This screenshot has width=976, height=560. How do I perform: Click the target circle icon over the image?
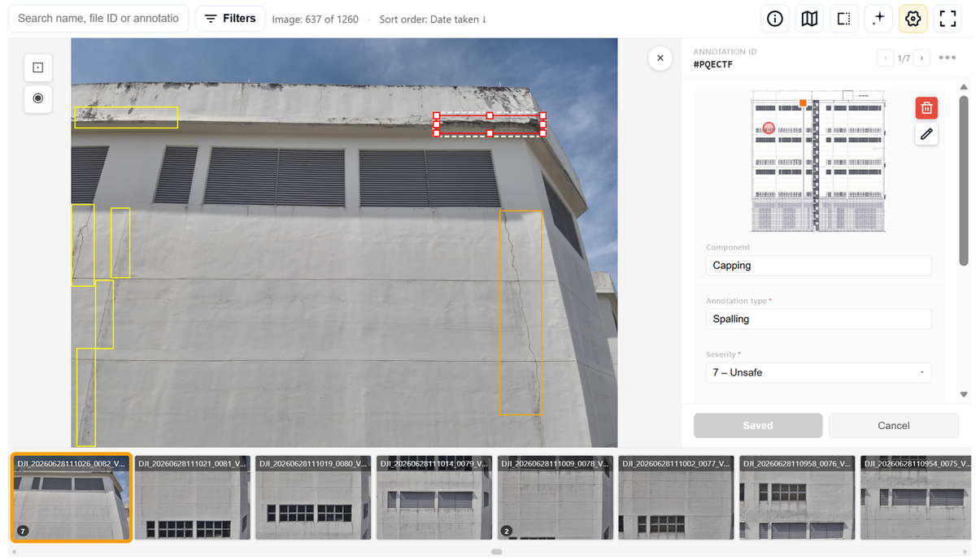38,98
